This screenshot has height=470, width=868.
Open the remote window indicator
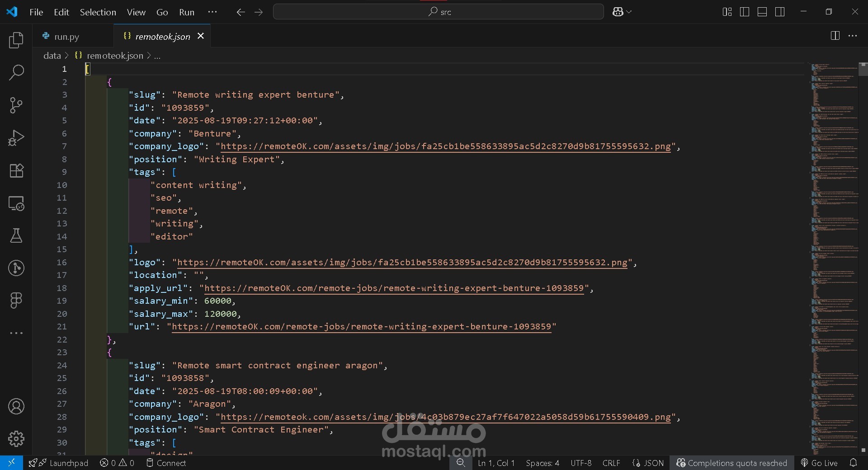[x=11, y=463]
